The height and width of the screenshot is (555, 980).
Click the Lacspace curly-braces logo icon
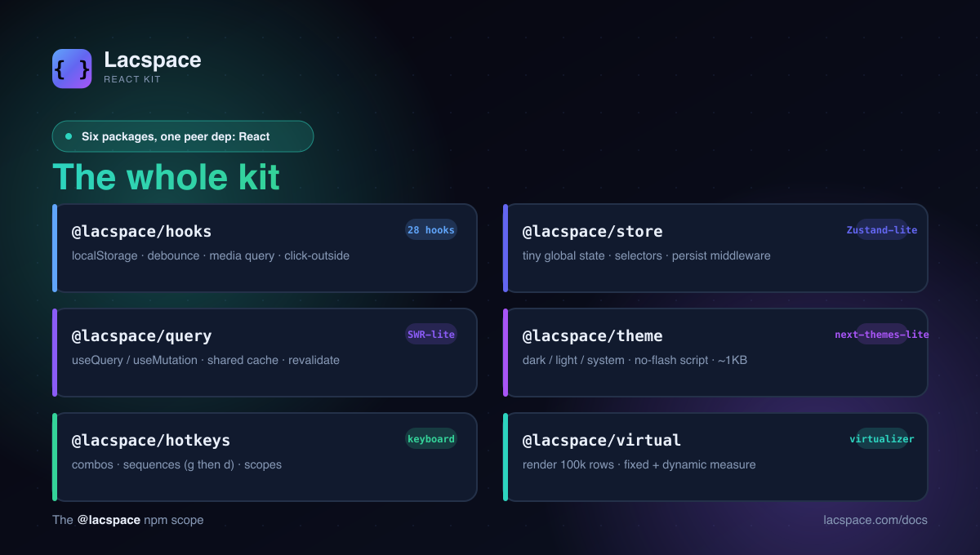coord(72,69)
